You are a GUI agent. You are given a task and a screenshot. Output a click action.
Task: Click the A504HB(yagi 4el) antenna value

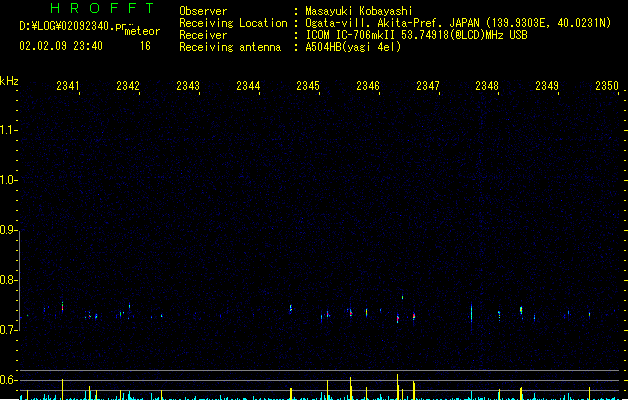(x=353, y=47)
